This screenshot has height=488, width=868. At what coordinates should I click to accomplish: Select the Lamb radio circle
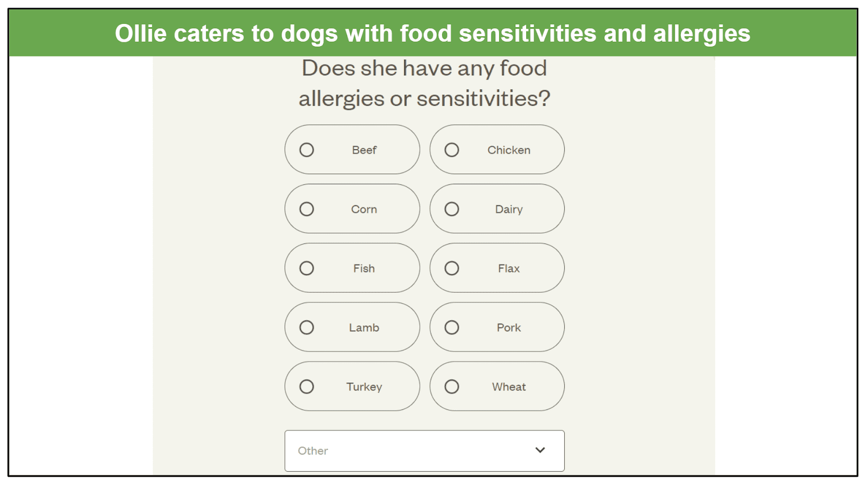[307, 327]
